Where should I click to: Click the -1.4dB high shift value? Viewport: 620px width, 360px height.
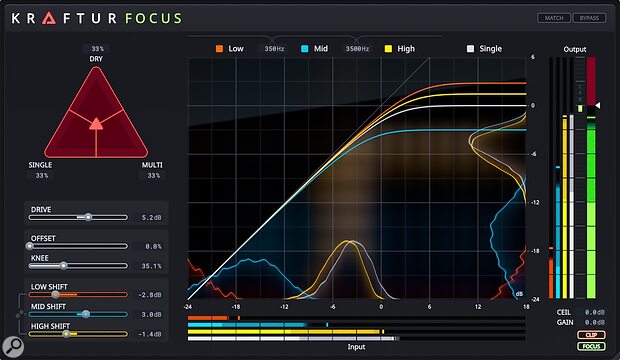pyautogui.click(x=150, y=334)
